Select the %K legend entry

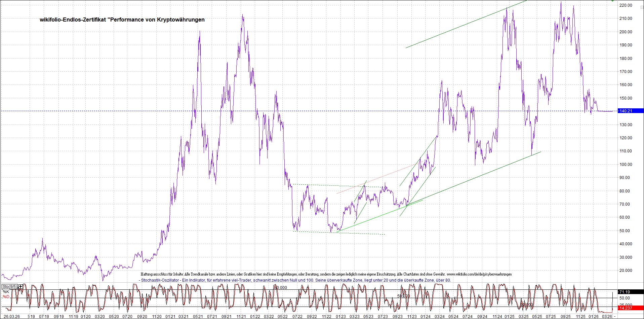click(x=6, y=292)
